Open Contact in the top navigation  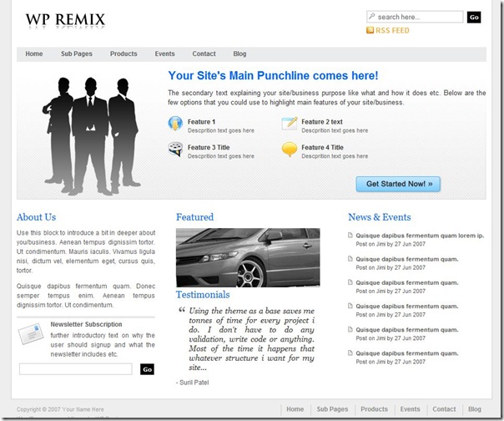click(204, 53)
